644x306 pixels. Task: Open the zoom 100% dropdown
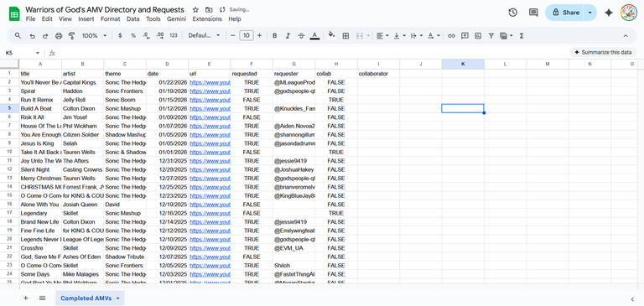(x=94, y=36)
